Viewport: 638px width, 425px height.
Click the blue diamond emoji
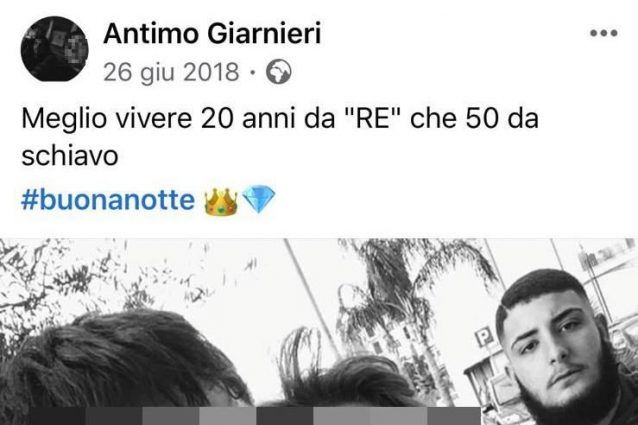point(259,200)
